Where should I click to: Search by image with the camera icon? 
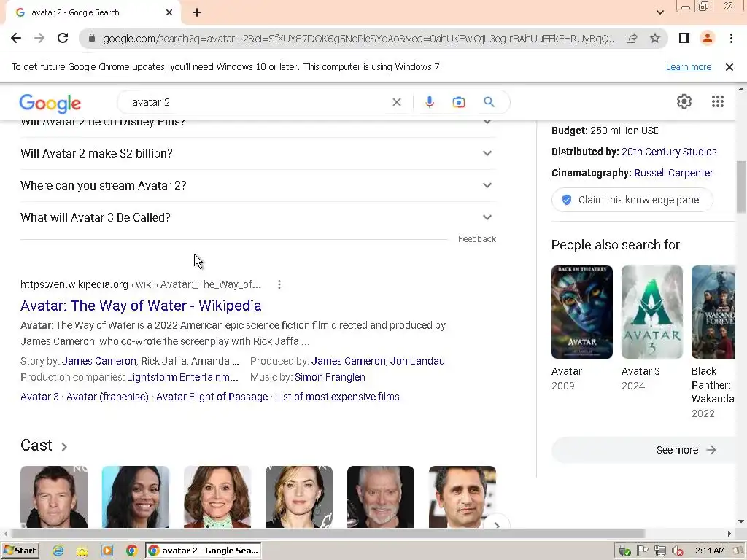[458, 102]
